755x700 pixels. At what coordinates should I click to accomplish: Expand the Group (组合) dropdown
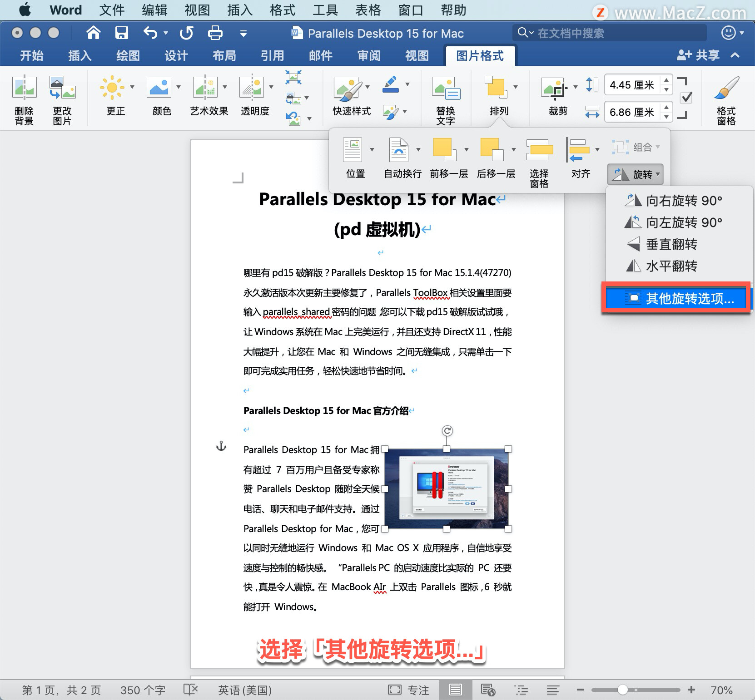[636, 147]
